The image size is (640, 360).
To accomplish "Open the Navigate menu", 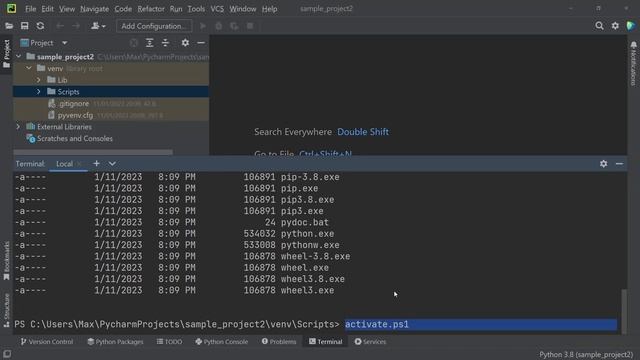I will [x=95, y=9].
